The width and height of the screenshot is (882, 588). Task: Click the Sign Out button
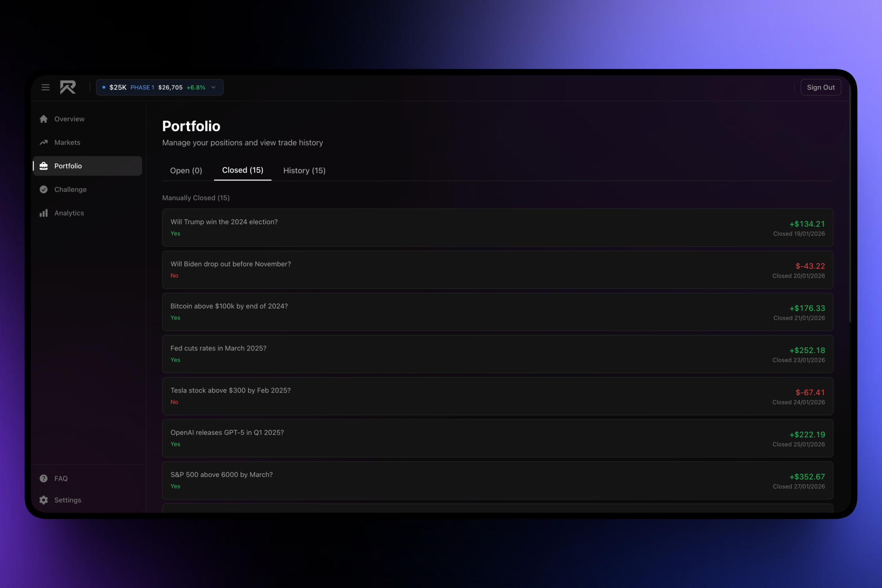tap(820, 87)
